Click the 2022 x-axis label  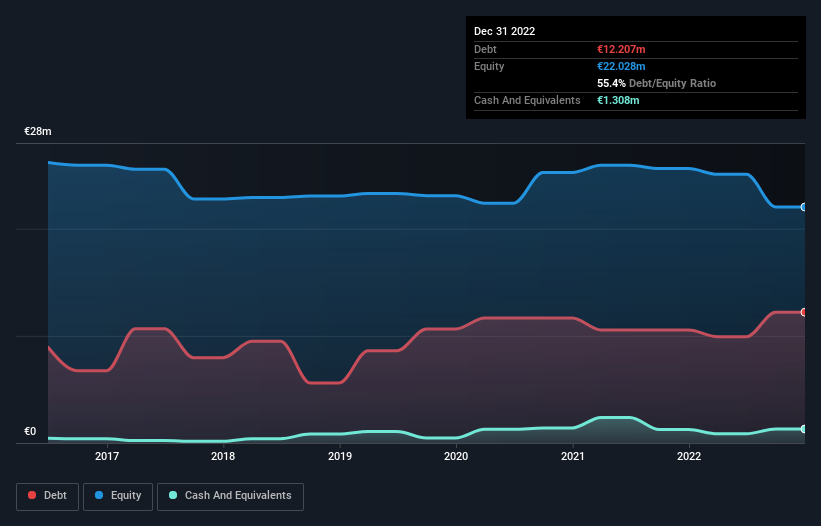click(x=689, y=456)
